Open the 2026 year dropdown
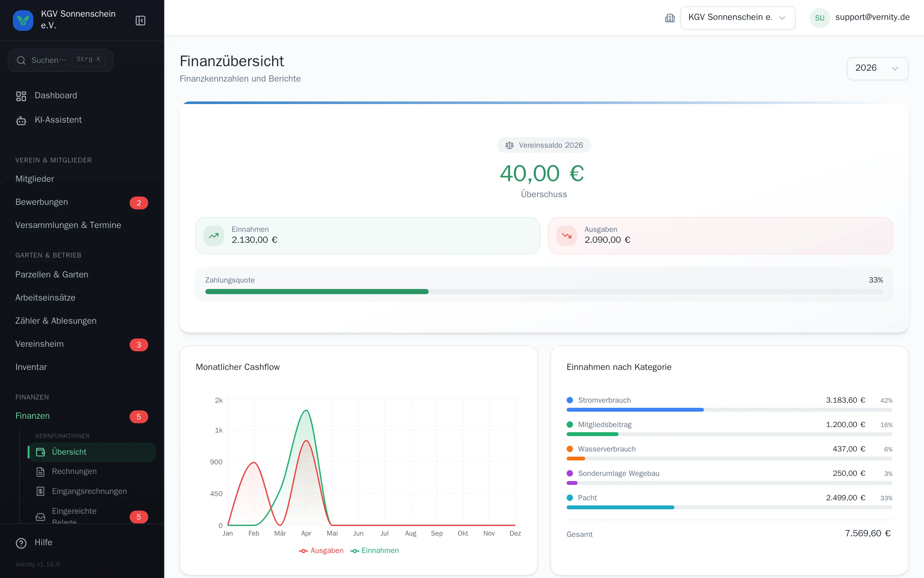Screen dimensions: 924x578 (877, 68)
